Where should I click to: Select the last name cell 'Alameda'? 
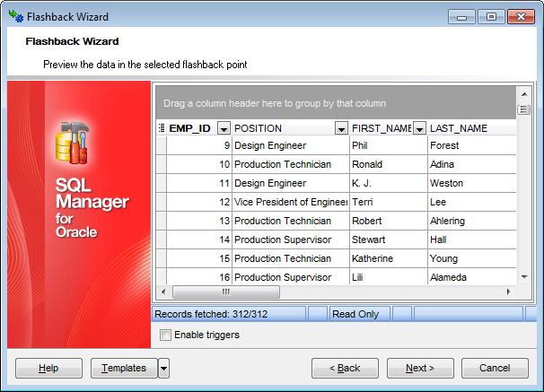(472, 277)
